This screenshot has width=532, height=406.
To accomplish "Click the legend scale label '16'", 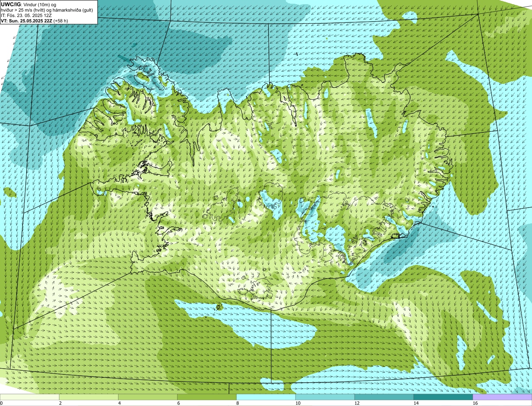I will (x=475, y=403).
